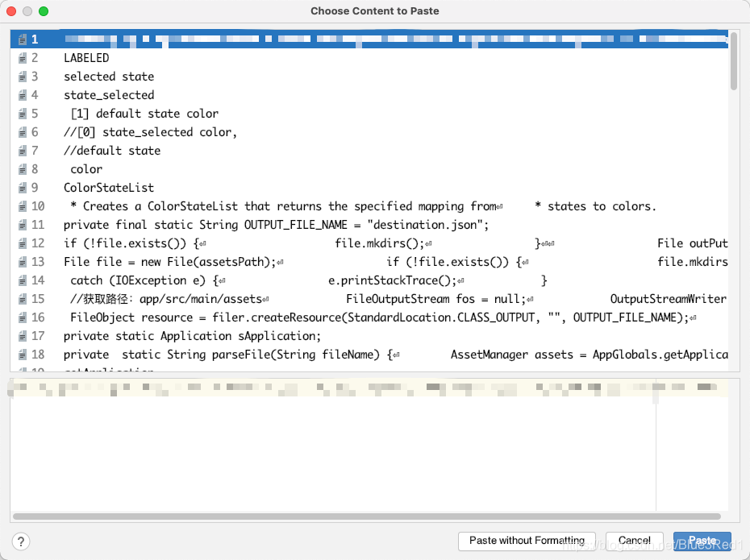Choose the 'state_selected' history item
This screenshot has height=560, width=750.
[369, 95]
